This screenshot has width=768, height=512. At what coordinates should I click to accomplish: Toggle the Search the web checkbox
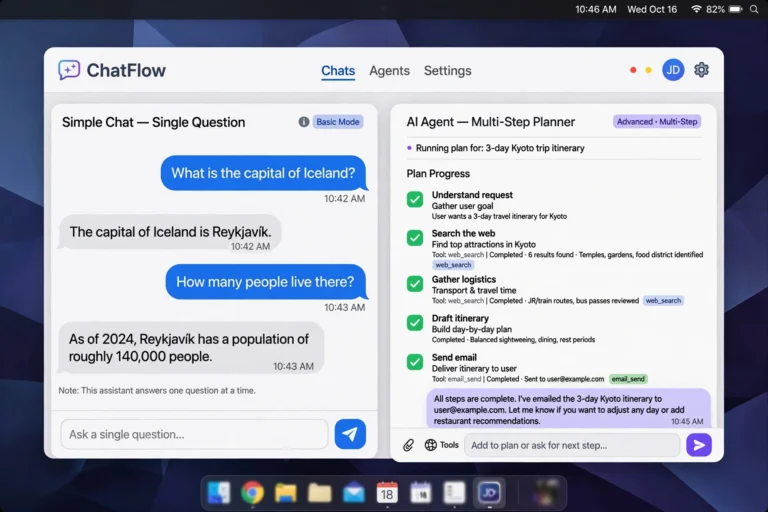pos(415,238)
